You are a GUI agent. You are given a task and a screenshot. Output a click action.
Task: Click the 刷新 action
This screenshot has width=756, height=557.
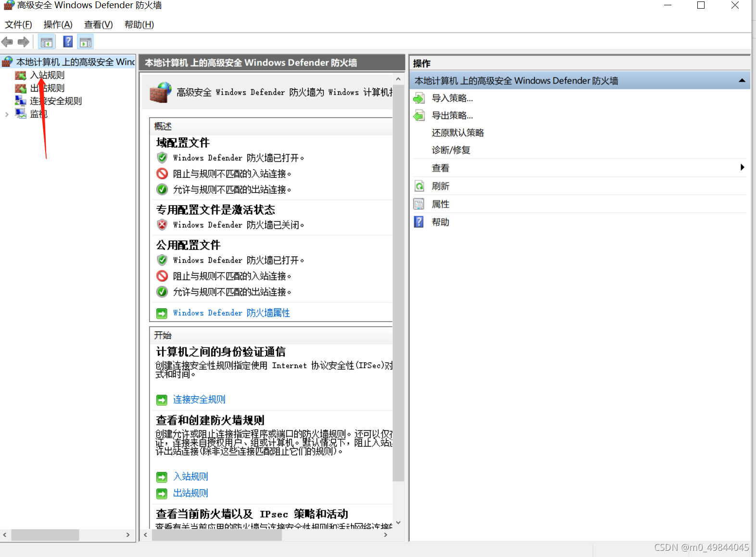[440, 186]
